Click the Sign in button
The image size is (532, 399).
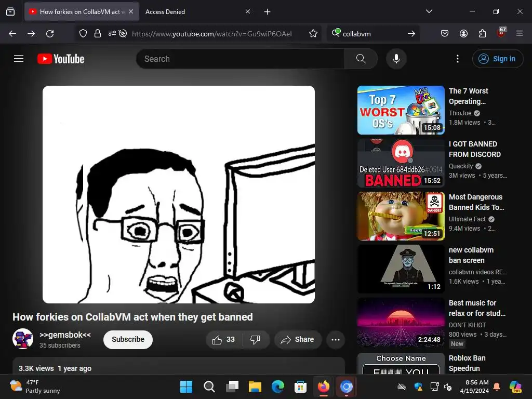click(498, 59)
